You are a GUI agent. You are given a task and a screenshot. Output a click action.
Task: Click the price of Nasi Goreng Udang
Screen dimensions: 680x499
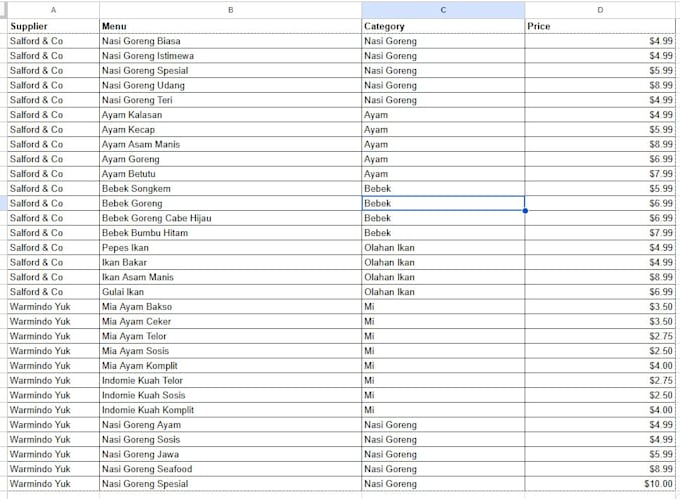[x=600, y=85]
